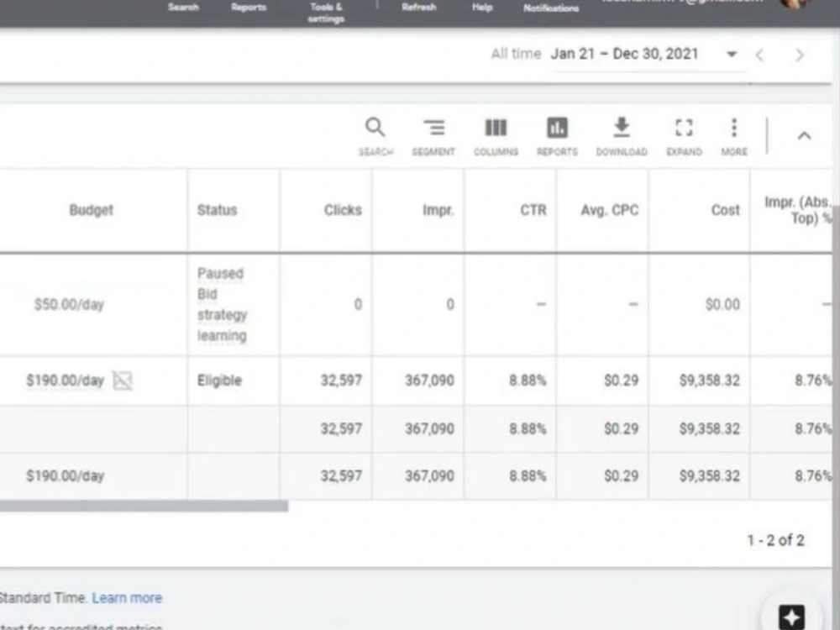Open the Segment options
This screenshot has width=840, height=630.
433,137
